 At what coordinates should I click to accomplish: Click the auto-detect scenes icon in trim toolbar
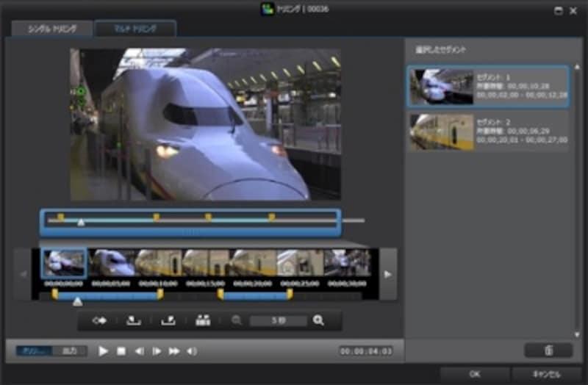[x=203, y=320]
